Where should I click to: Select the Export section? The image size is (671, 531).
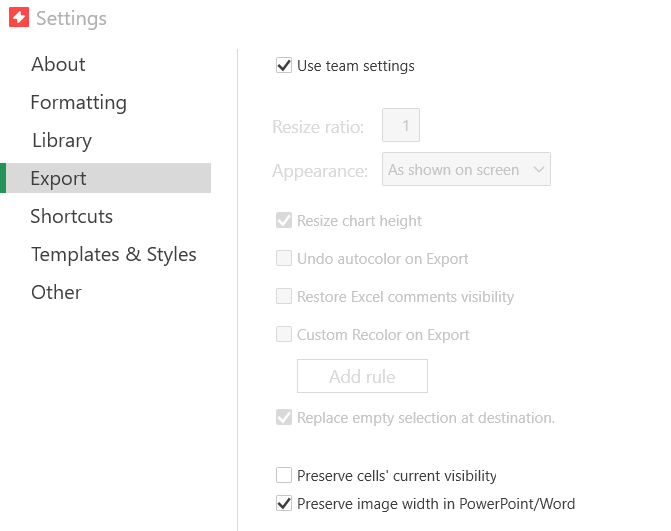point(105,178)
